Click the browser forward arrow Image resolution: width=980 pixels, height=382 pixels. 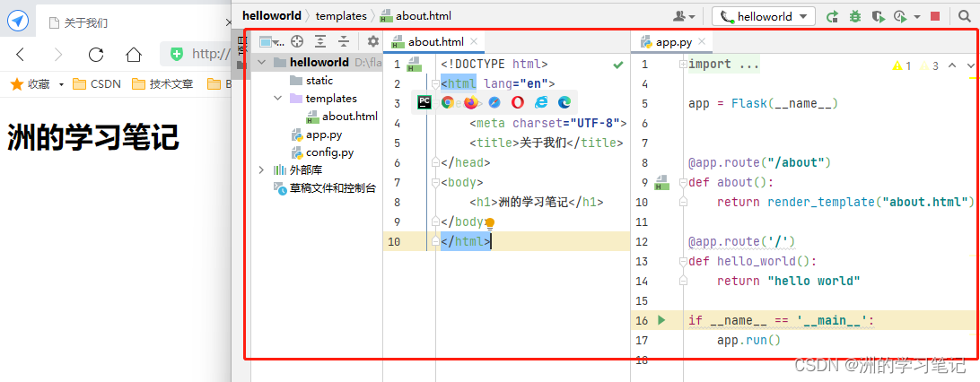(x=58, y=55)
